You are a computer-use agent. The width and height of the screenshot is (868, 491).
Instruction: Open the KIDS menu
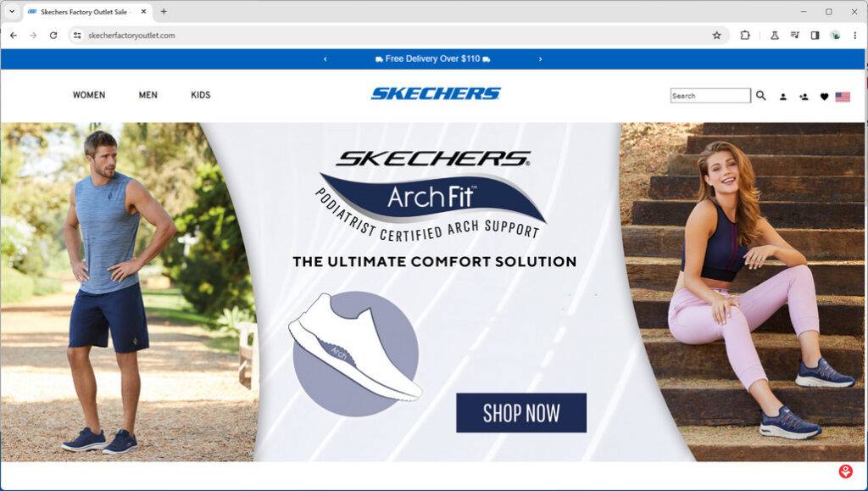(200, 95)
